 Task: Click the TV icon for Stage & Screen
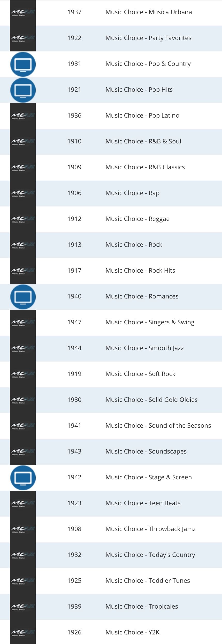23,478
